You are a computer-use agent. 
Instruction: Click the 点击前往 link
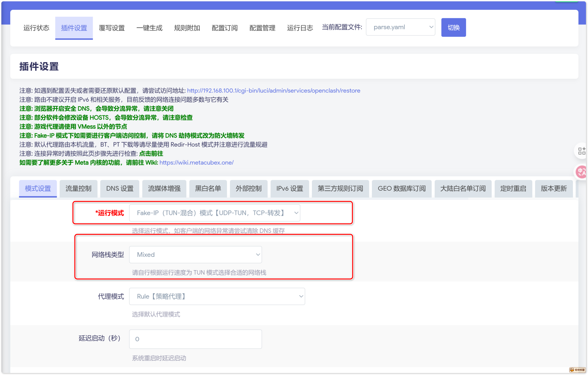click(x=151, y=154)
